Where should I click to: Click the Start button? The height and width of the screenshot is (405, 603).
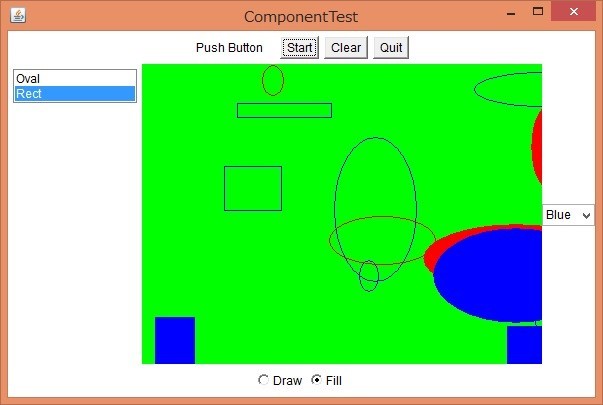coord(300,48)
